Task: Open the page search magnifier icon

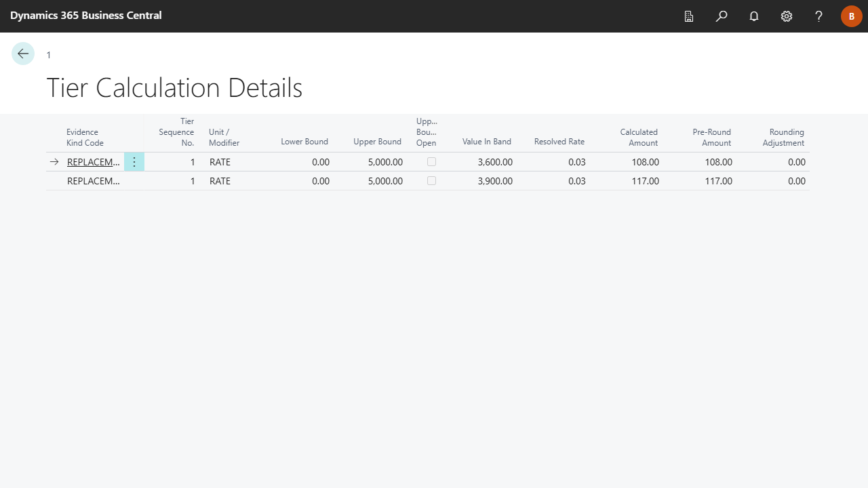Action: tap(722, 16)
